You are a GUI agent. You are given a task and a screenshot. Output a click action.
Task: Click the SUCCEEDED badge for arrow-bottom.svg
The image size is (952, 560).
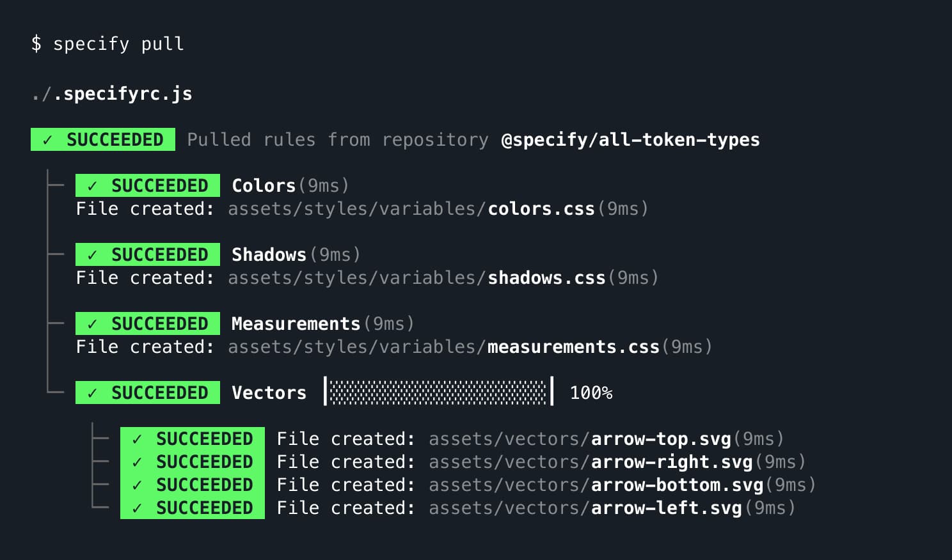pyautogui.click(x=193, y=485)
